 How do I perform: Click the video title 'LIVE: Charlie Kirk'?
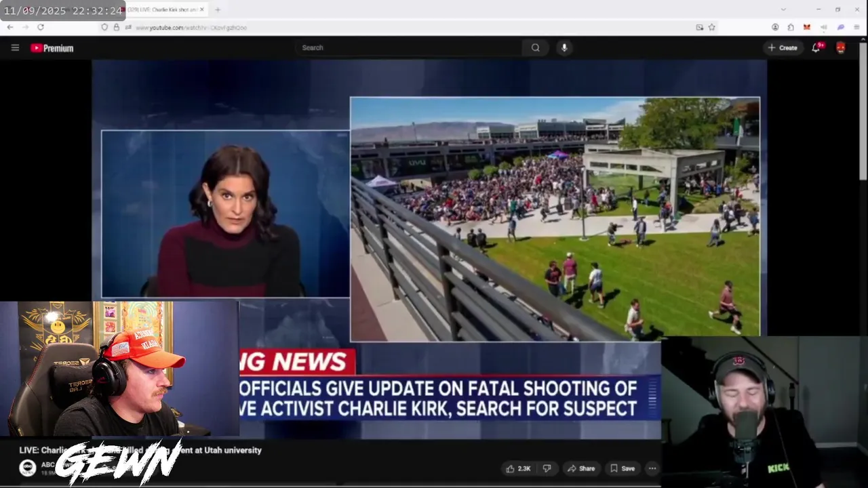pyautogui.click(x=140, y=450)
